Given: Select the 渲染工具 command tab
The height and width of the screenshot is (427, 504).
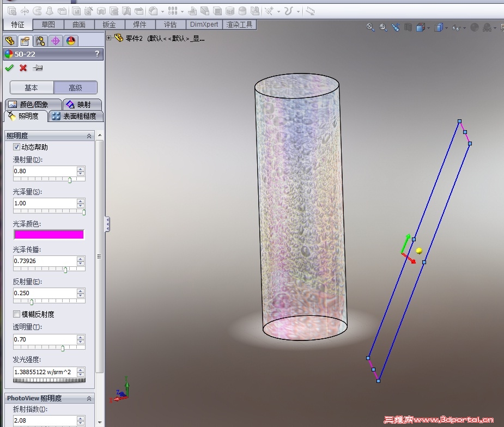Looking at the screenshot, I should (x=239, y=25).
